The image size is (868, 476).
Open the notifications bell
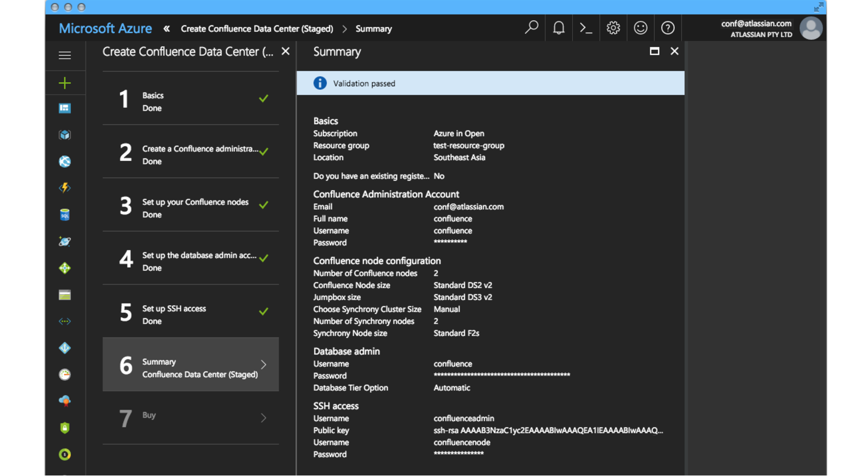pyautogui.click(x=559, y=27)
